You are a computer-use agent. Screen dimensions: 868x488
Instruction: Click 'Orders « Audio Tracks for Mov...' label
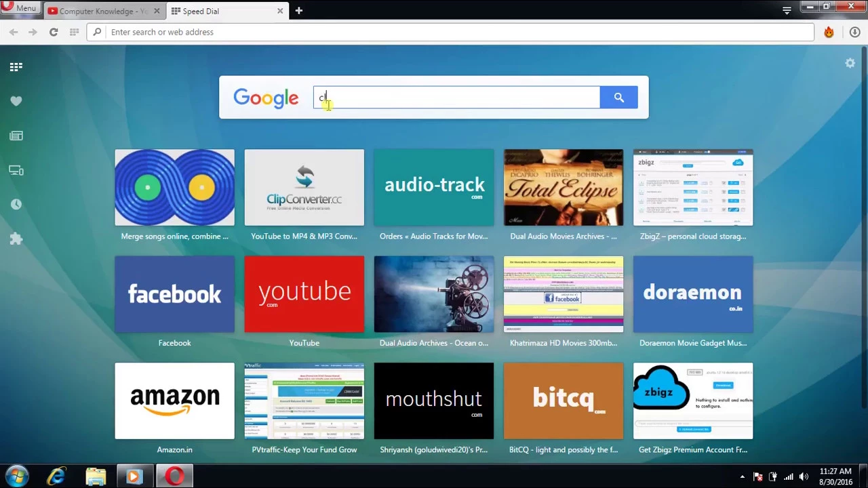click(434, 237)
